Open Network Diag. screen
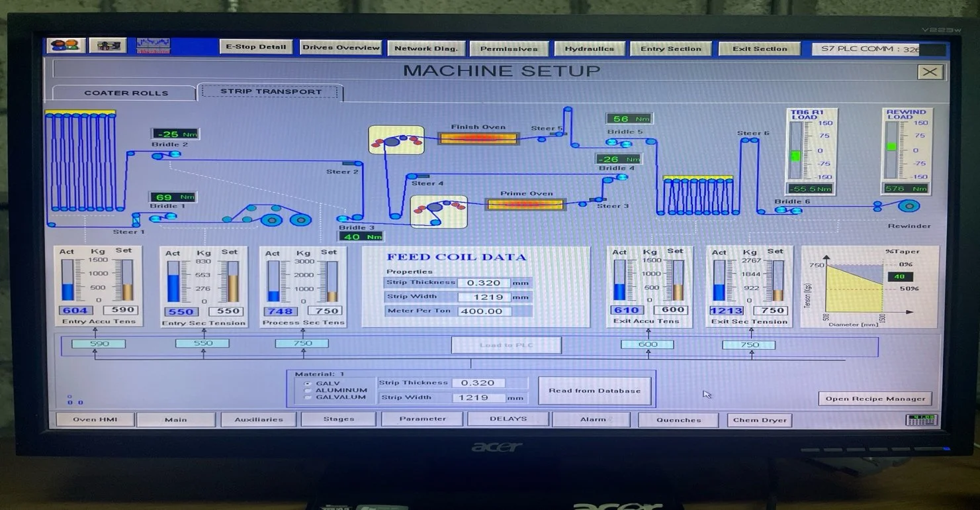980x510 pixels. click(427, 48)
